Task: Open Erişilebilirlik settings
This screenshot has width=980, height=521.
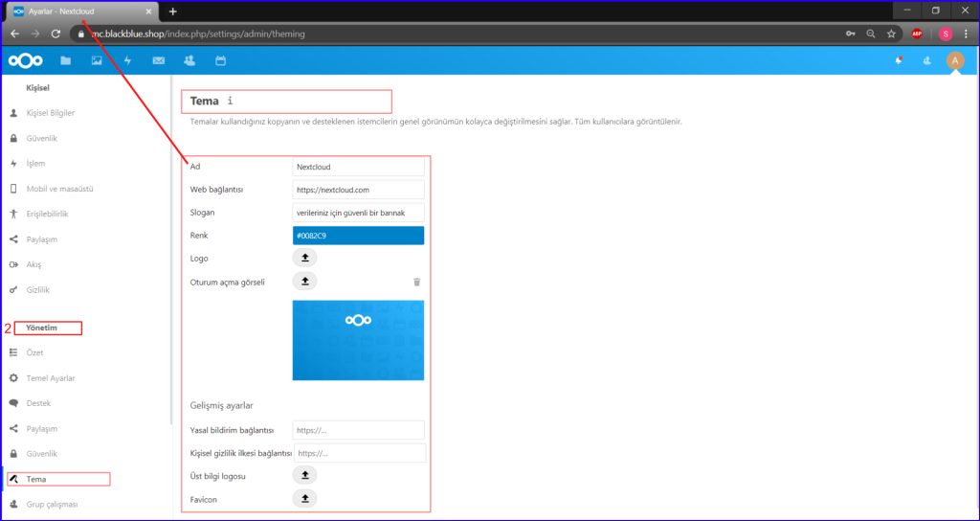Action: [47, 214]
